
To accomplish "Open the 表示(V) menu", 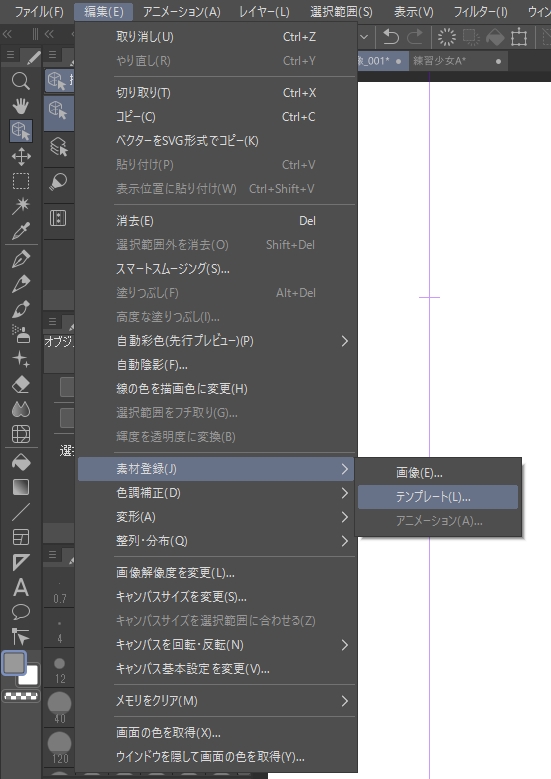I will (414, 12).
